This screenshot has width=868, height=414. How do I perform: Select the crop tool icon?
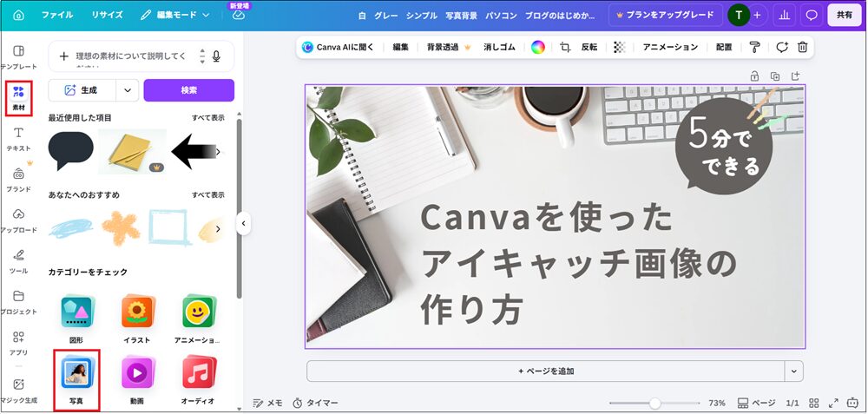click(x=565, y=47)
